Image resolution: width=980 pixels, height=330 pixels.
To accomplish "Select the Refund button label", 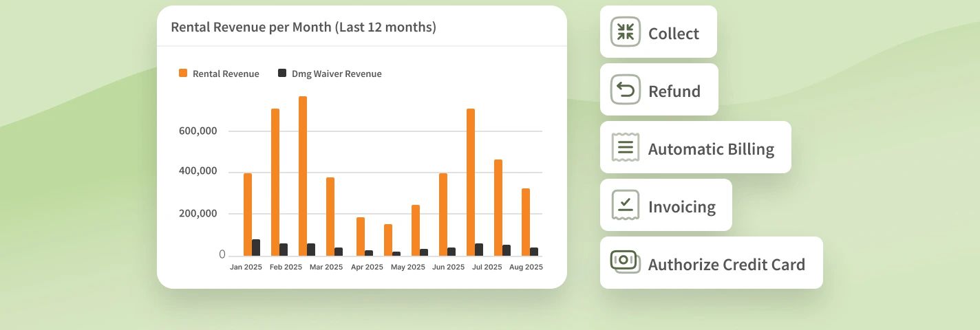I will click(674, 91).
